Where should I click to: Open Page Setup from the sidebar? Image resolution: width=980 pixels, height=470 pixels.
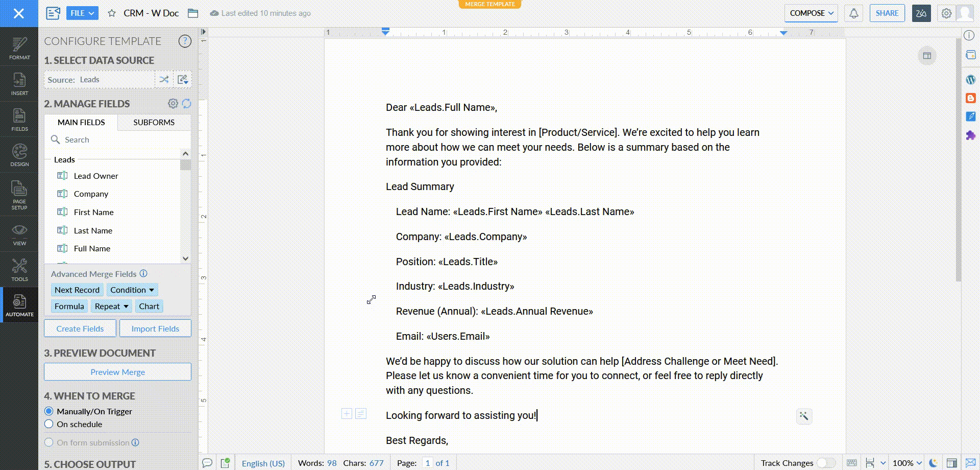click(x=19, y=195)
